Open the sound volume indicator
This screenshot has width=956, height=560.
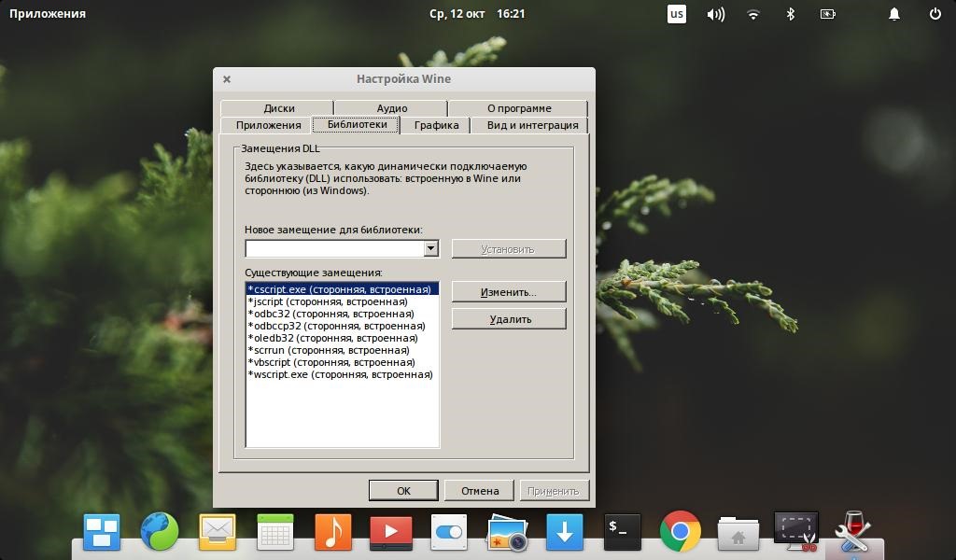(716, 14)
